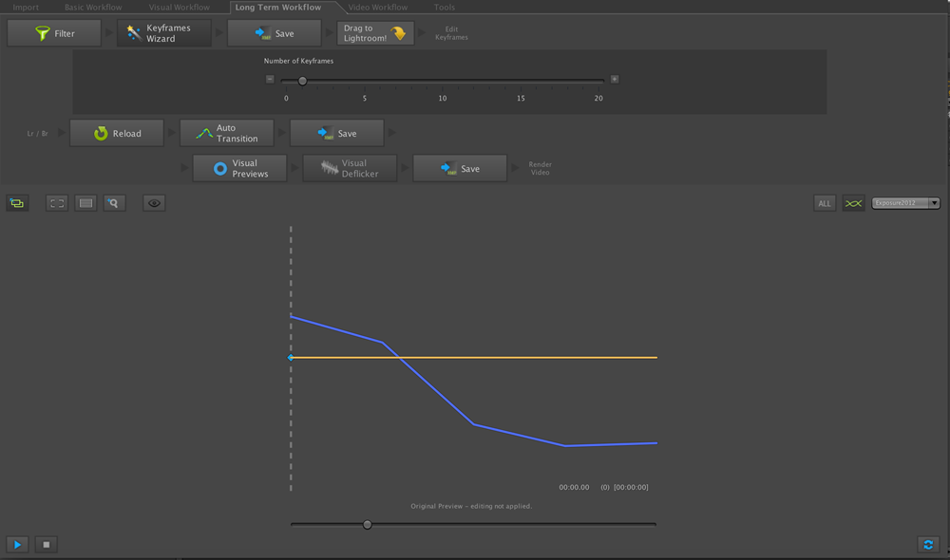Click the Long Term Workflow tab
Viewport: 950px width, 560px height.
pyautogui.click(x=278, y=8)
